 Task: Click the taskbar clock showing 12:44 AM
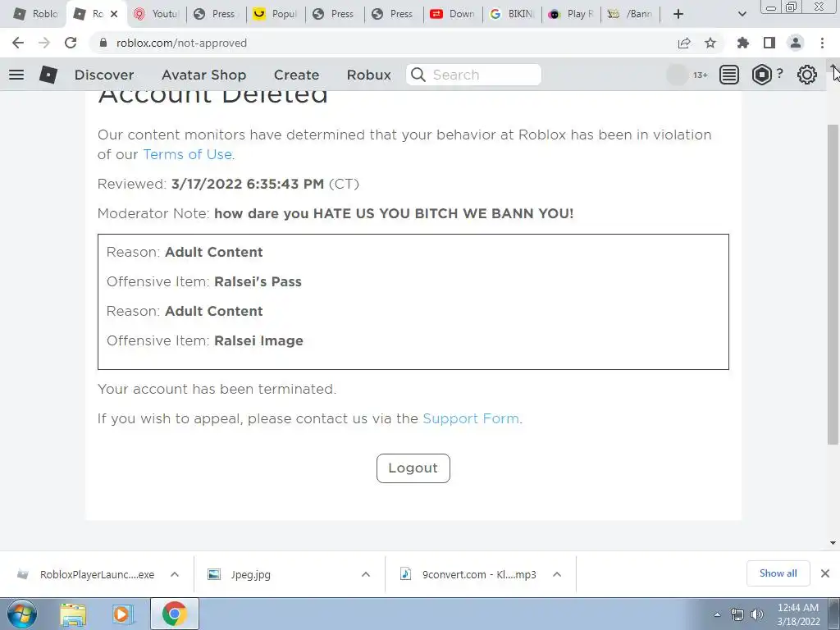pyautogui.click(x=798, y=614)
